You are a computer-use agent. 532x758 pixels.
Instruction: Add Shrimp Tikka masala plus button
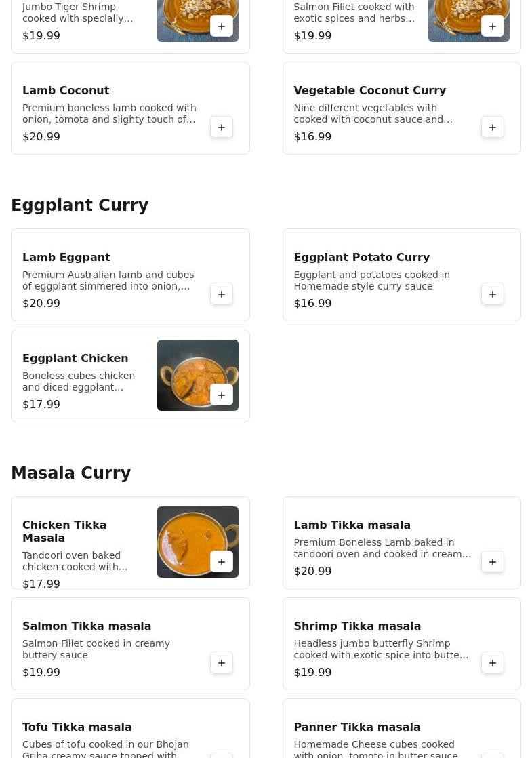coord(493,663)
